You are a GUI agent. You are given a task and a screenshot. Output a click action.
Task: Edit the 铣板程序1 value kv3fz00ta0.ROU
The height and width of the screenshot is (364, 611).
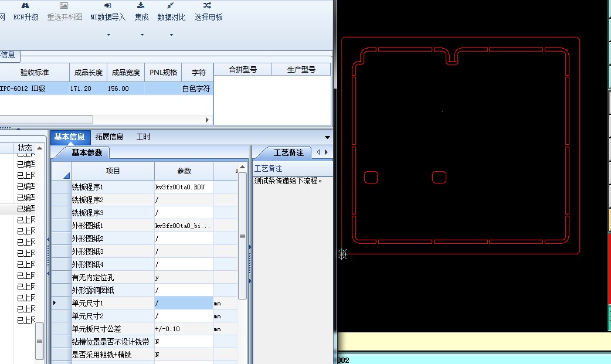click(184, 187)
